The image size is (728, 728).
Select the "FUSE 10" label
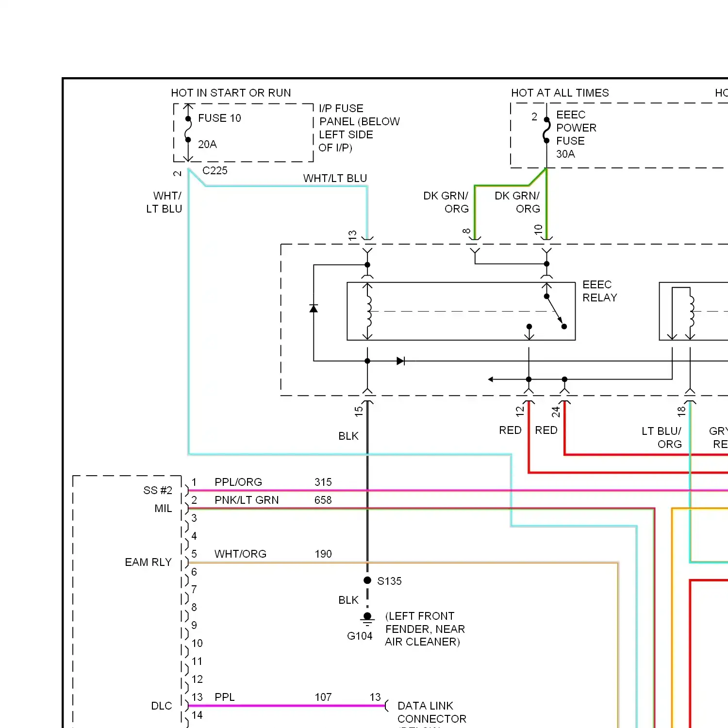pyautogui.click(x=219, y=118)
